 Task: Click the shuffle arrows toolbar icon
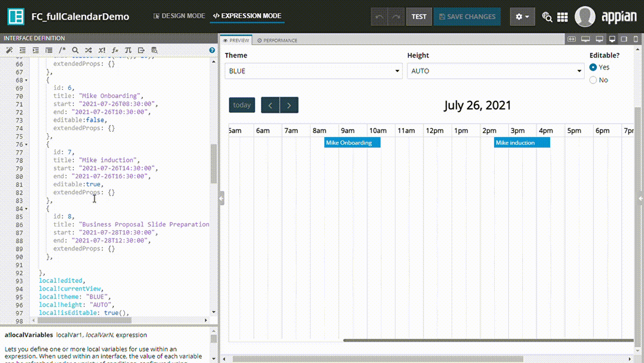[88, 50]
